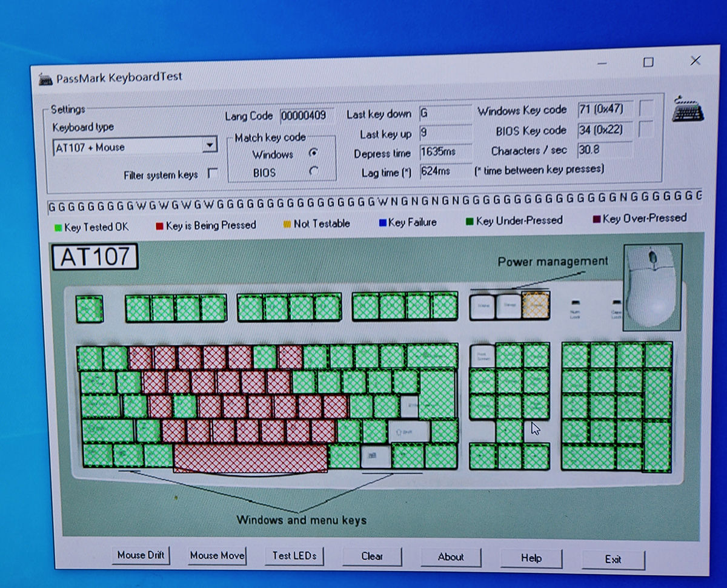727x588 pixels.
Task: Click the BIOS Key code value 34 (0x22)
Action: coord(605,129)
